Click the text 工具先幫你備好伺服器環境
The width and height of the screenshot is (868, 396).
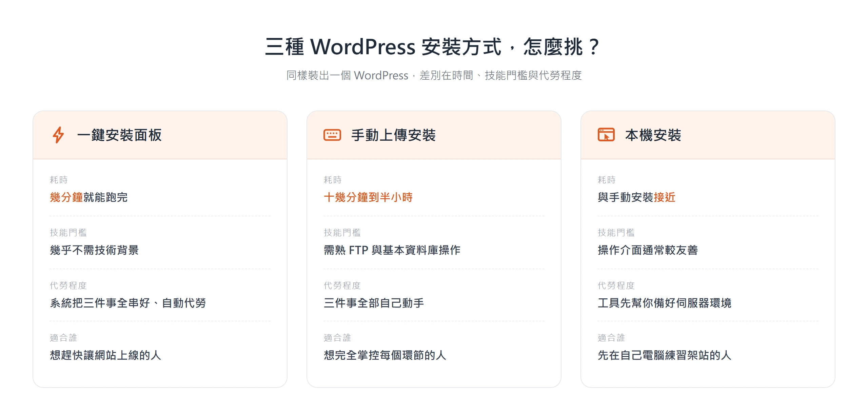[665, 303]
